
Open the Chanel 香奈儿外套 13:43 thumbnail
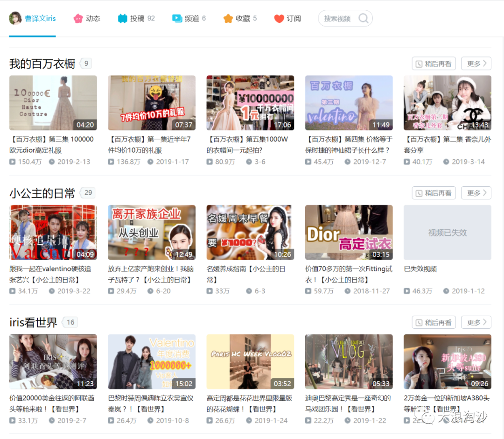pos(448,103)
